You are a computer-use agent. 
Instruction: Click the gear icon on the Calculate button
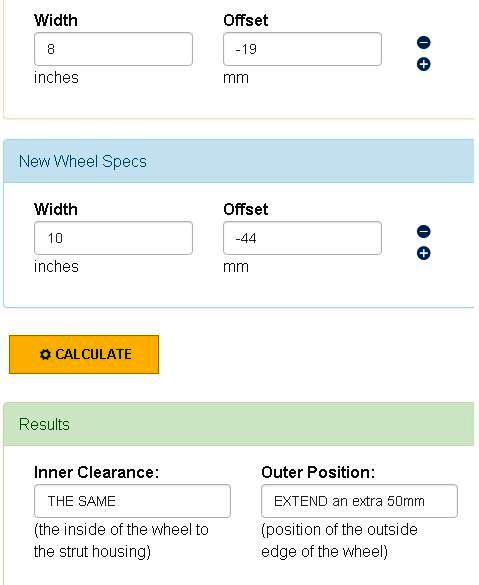[45, 354]
